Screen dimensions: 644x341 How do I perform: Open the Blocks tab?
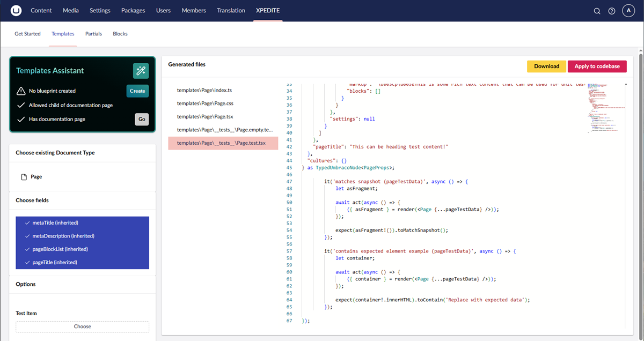(x=120, y=34)
